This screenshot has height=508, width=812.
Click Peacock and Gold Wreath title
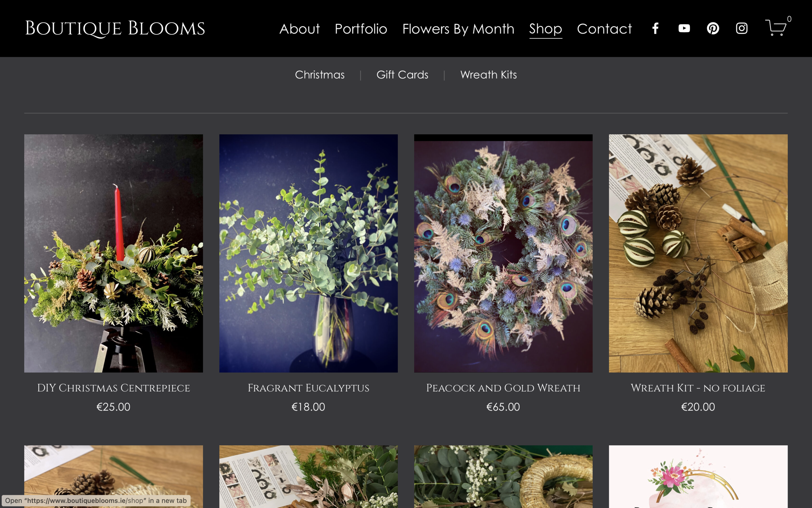point(503,388)
